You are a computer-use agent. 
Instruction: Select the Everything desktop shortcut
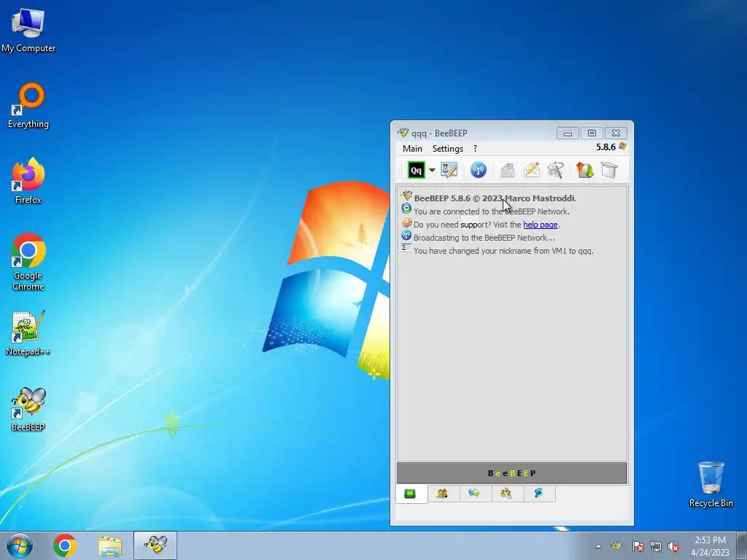(28, 106)
